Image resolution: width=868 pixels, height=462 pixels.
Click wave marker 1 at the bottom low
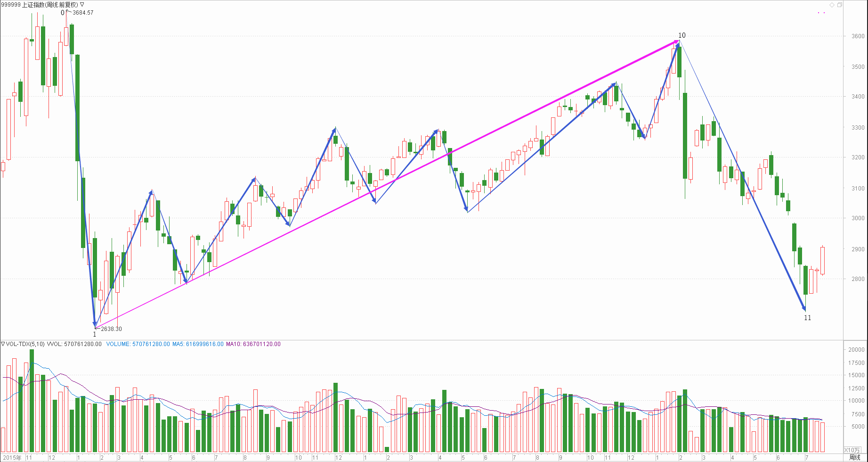pos(94,334)
